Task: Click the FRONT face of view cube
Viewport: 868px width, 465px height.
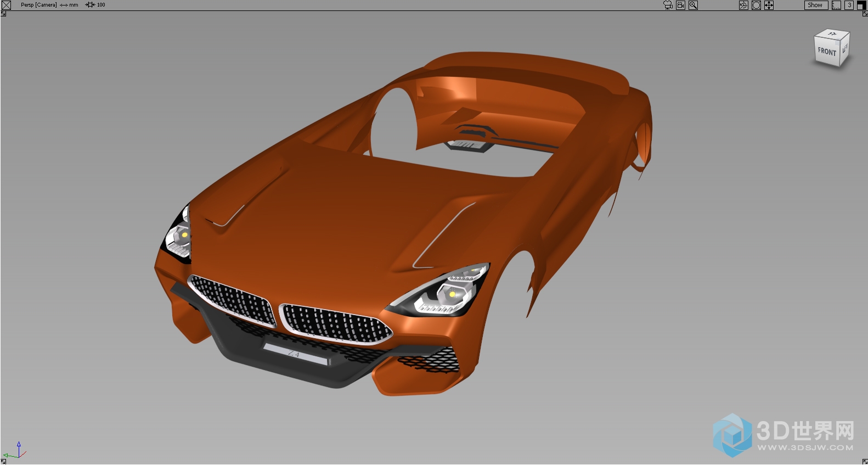Action: pos(827,52)
